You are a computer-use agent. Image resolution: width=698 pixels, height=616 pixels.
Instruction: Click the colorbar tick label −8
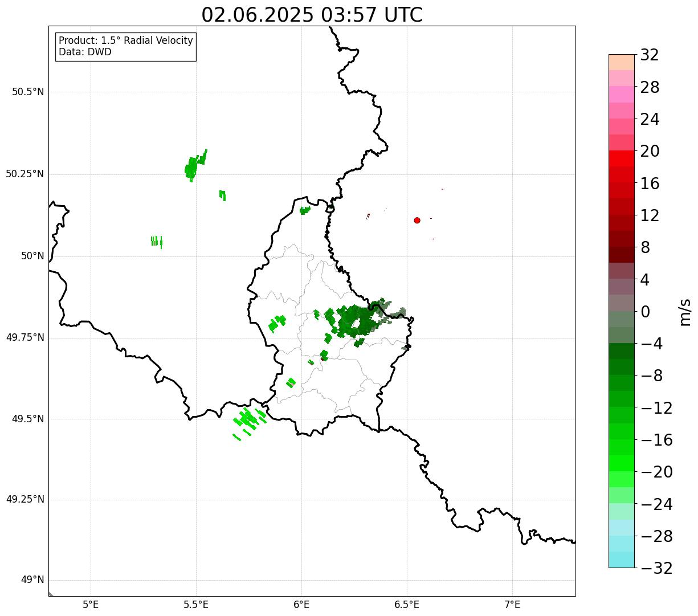pyautogui.click(x=651, y=376)
